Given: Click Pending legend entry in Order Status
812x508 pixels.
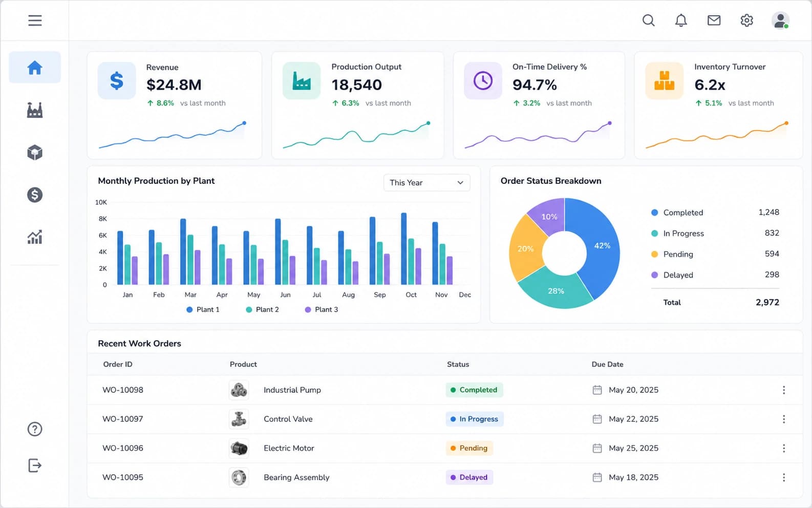Looking at the screenshot, I should (715, 254).
